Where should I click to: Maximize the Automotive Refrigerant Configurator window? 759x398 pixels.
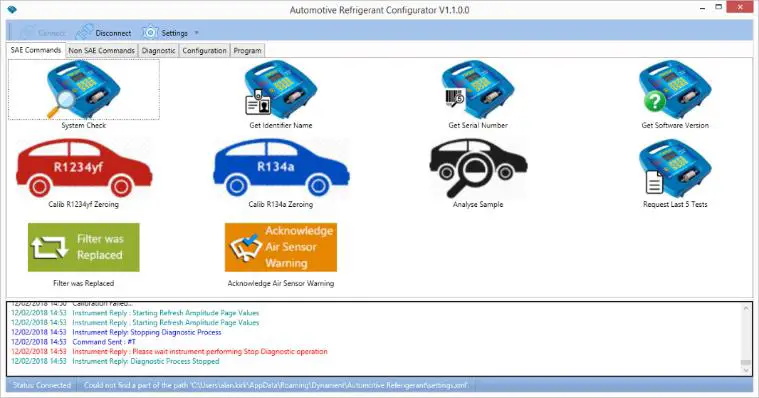tap(719, 7)
